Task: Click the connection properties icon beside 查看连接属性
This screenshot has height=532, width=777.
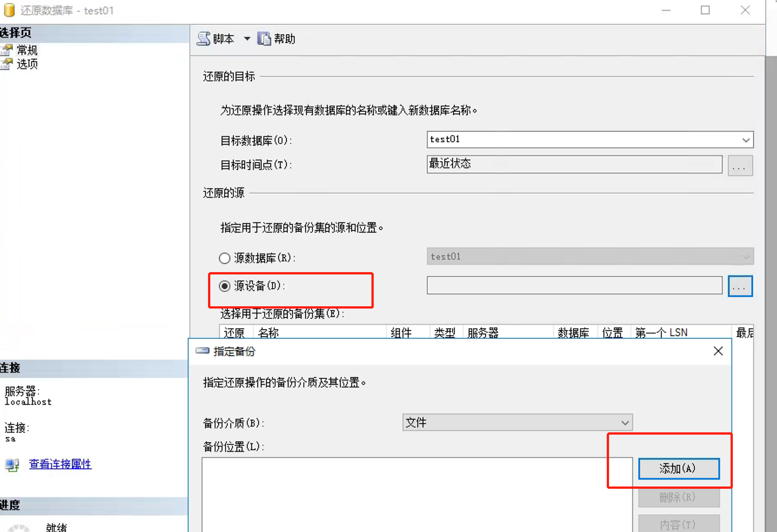Action: tap(12, 465)
